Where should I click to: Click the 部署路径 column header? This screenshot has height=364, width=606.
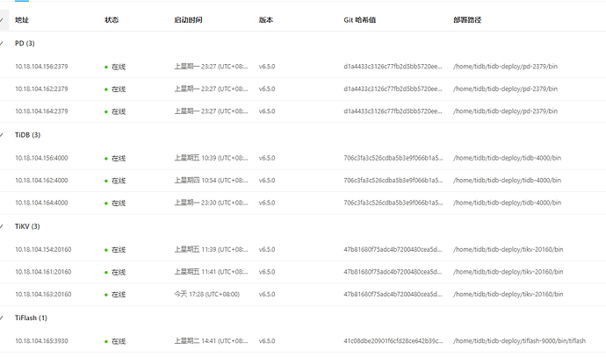click(467, 19)
